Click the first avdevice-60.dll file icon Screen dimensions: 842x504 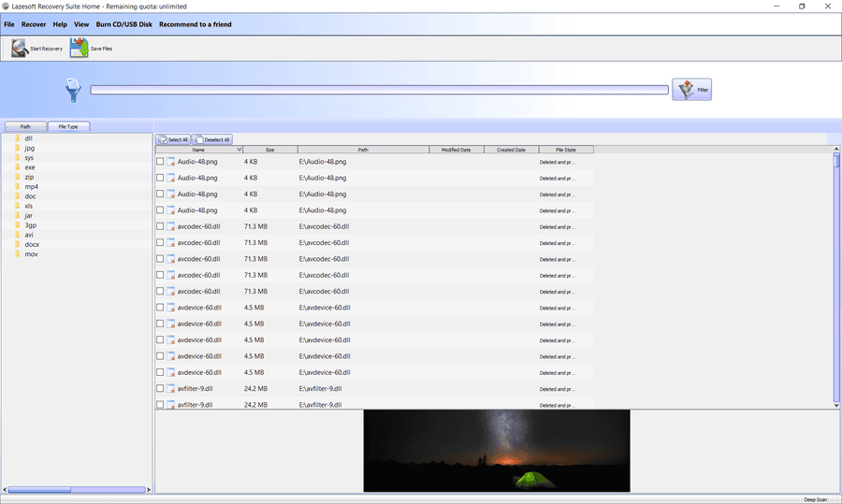pyautogui.click(x=171, y=308)
